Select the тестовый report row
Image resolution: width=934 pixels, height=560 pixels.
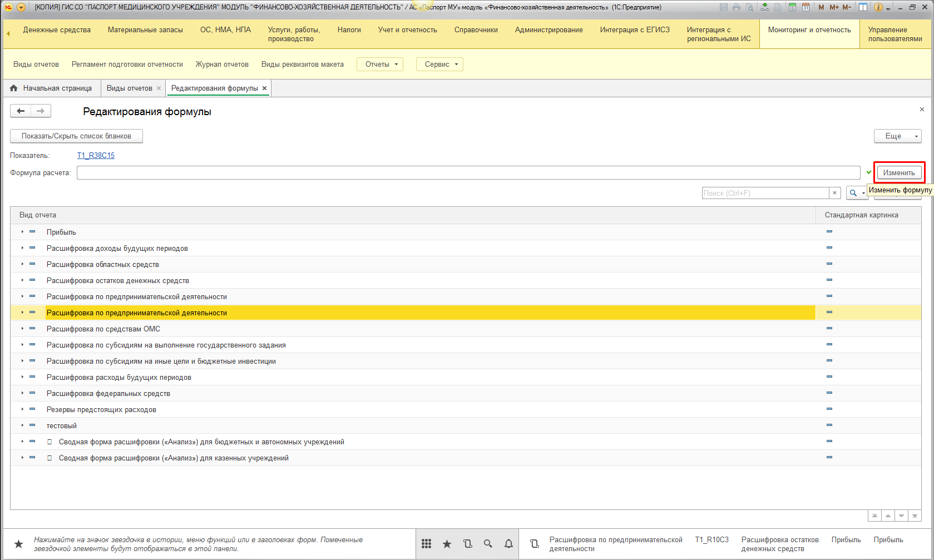pos(62,426)
